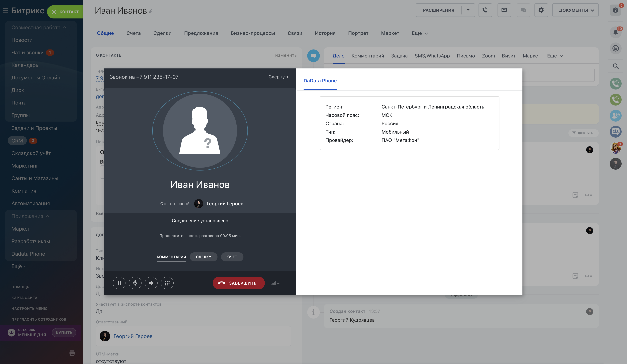This screenshot has height=364, width=627.
Task: Expand the Расширения dropdown arrow
Action: [468, 10]
